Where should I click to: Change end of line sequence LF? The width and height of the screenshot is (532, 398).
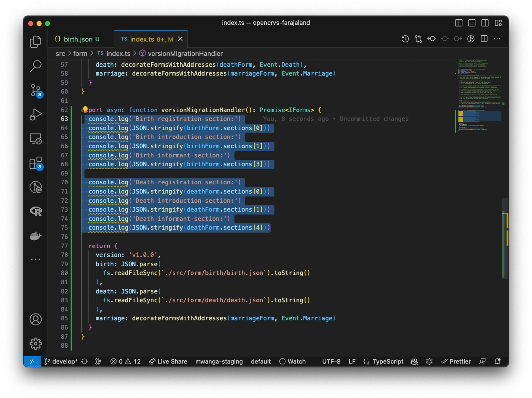(x=352, y=361)
